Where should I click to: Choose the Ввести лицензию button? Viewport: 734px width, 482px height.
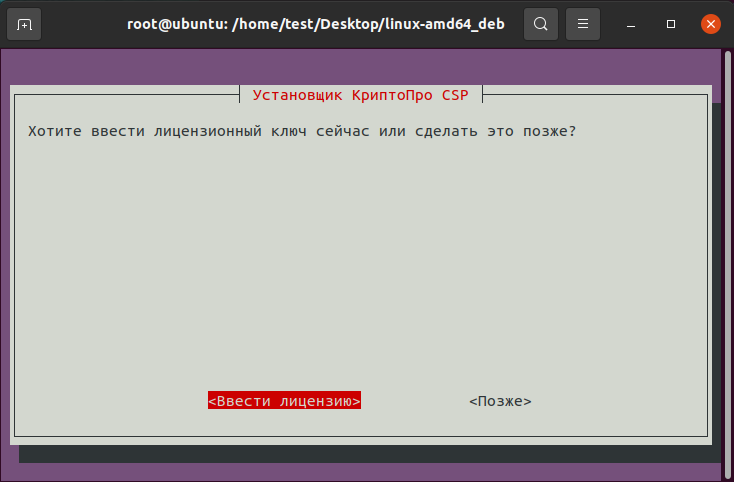[x=284, y=401]
